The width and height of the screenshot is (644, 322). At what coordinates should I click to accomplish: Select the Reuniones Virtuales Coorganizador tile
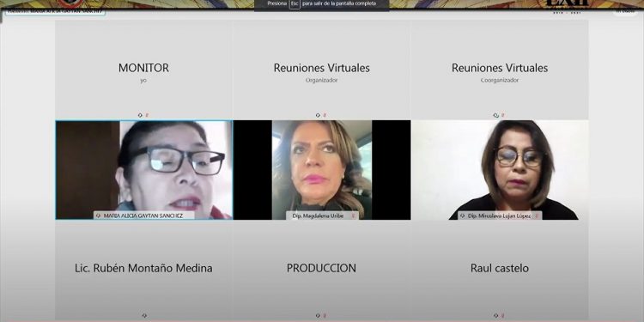coord(500,70)
